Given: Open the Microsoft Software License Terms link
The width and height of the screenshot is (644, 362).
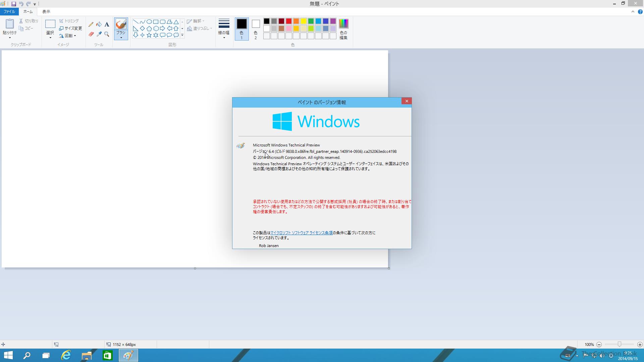Looking at the screenshot, I should tap(302, 233).
